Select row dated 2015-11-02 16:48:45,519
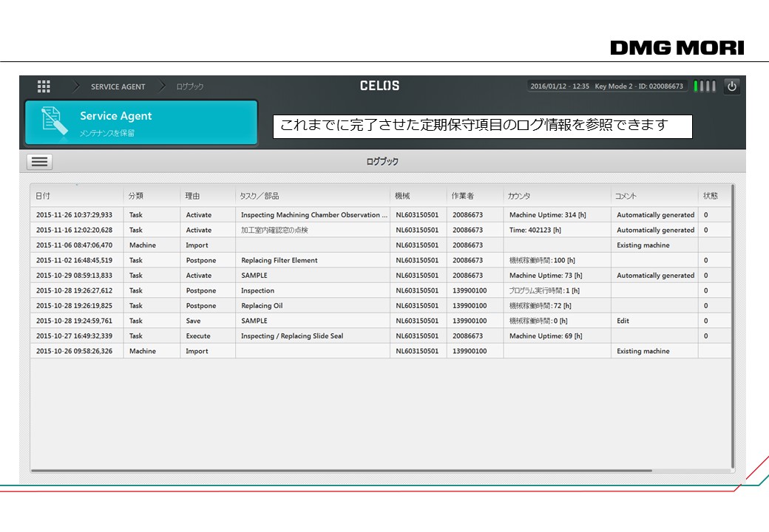 (381, 260)
